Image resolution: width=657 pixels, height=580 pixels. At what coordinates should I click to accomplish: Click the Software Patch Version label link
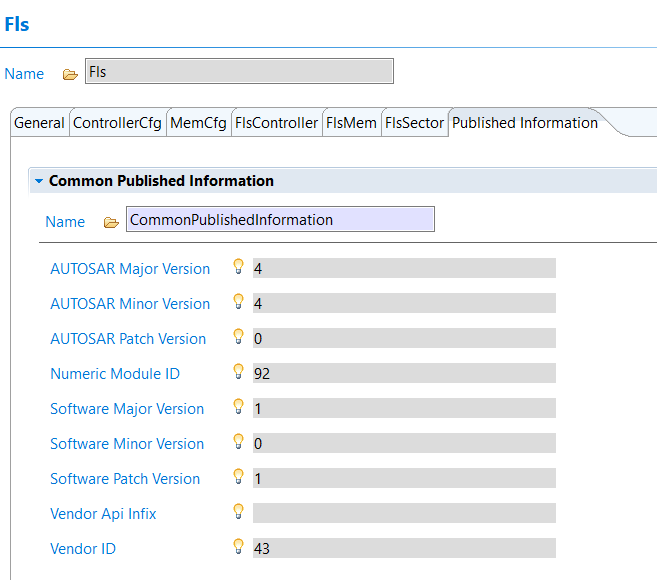pos(125,479)
